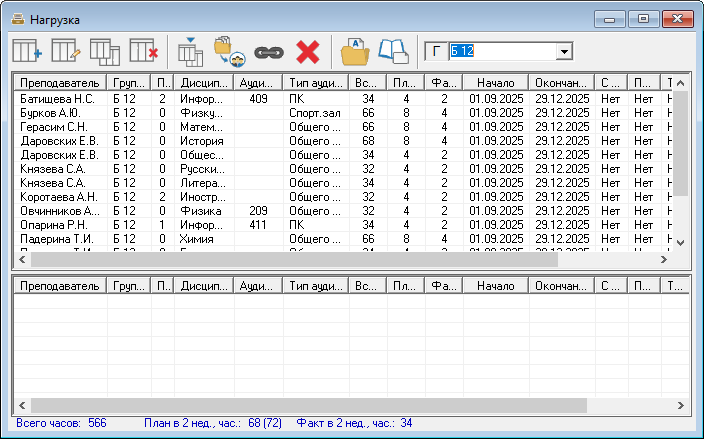Click the open book icon
The image size is (704, 439).
pyautogui.click(x=394, y=51)
